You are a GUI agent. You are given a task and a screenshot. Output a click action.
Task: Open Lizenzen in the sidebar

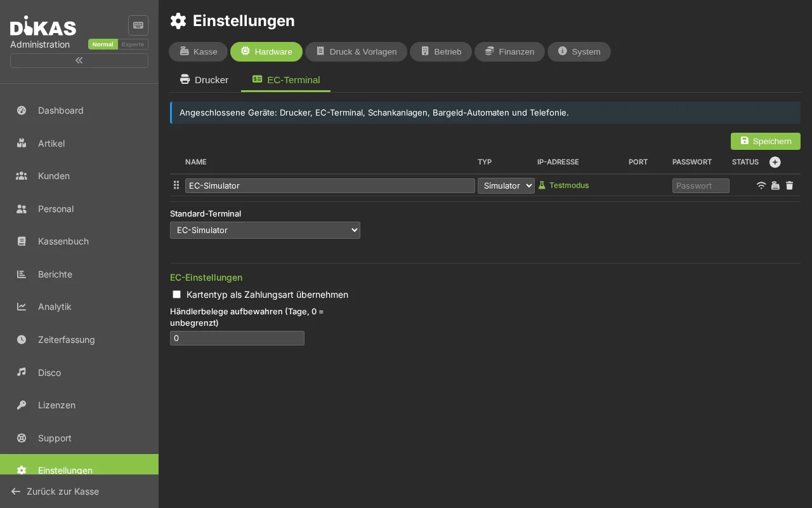point(79,405)
